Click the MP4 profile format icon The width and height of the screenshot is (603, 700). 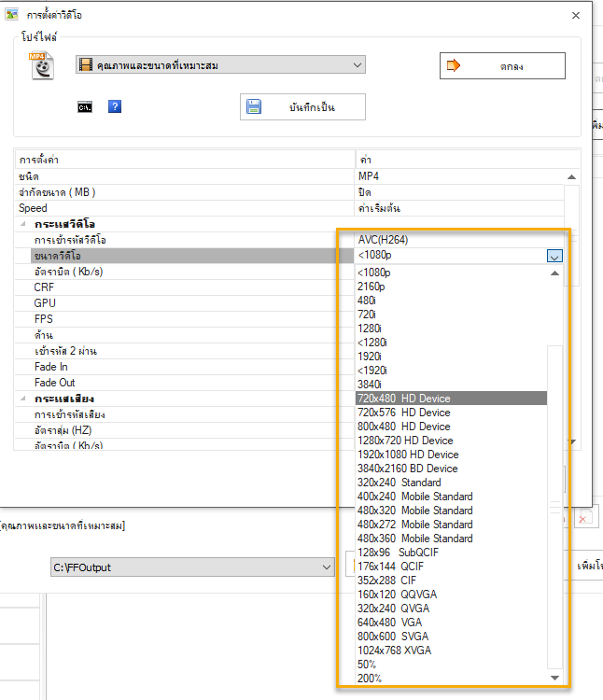(x=43, y=66)
